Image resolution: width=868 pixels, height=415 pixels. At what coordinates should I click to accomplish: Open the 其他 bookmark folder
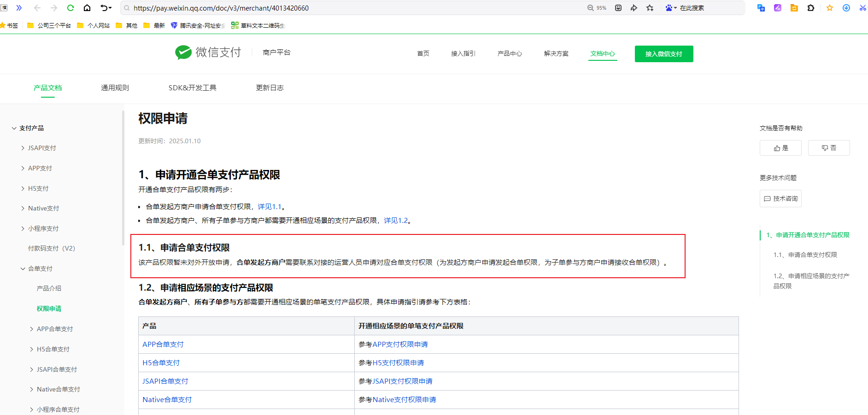[127, 25]
